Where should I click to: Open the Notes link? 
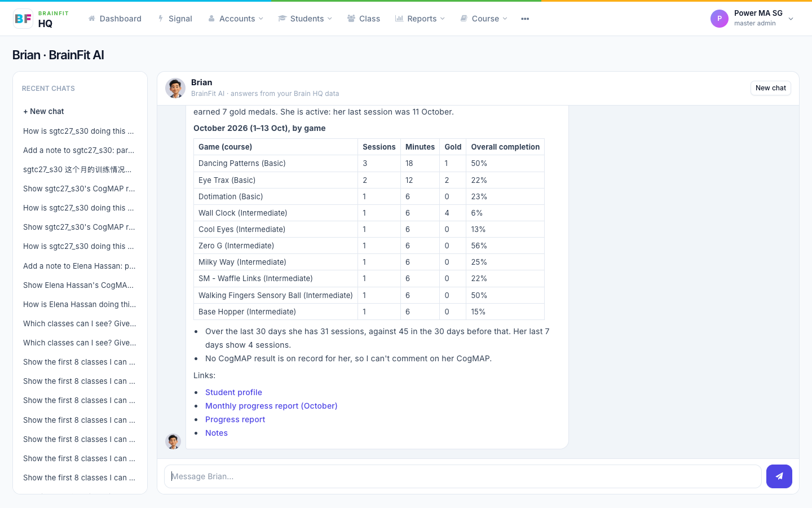(217, 433)
